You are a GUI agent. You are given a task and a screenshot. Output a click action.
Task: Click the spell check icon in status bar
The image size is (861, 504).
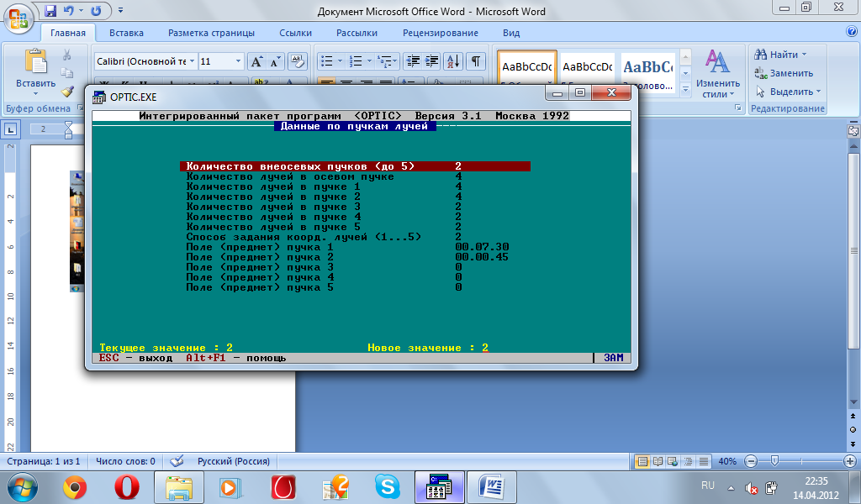(177, 461)
